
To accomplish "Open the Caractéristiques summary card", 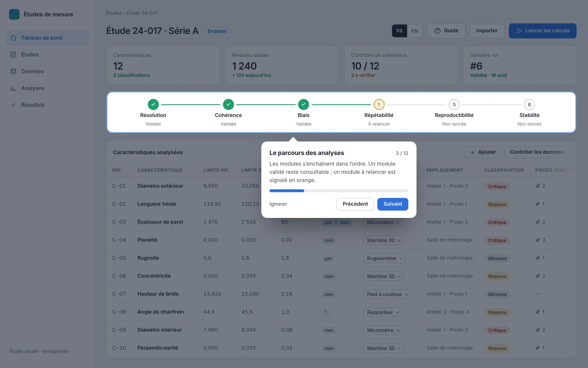I will (163, 65).
